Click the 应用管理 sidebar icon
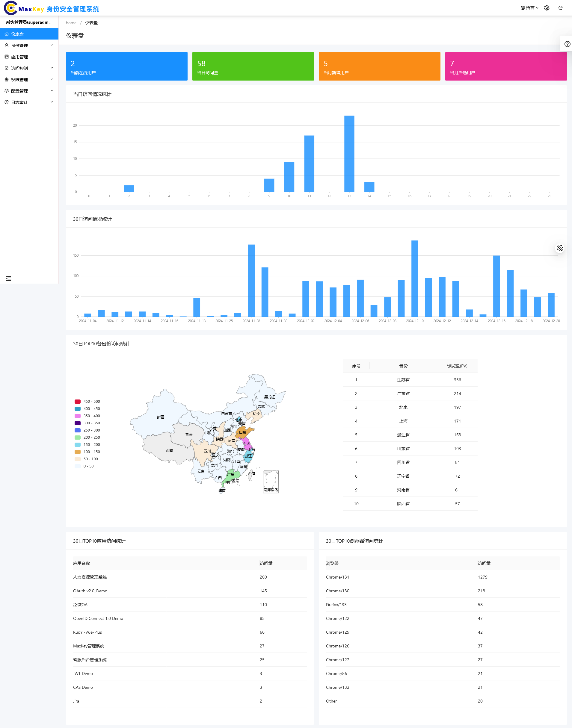 (x=7, y=57)
